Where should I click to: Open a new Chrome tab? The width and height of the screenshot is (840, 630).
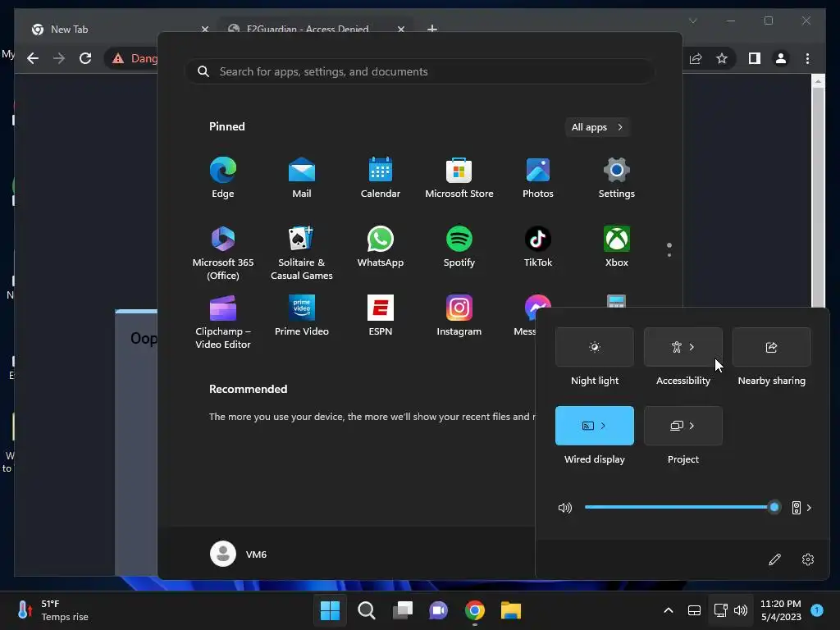click(x=431, y=29)
